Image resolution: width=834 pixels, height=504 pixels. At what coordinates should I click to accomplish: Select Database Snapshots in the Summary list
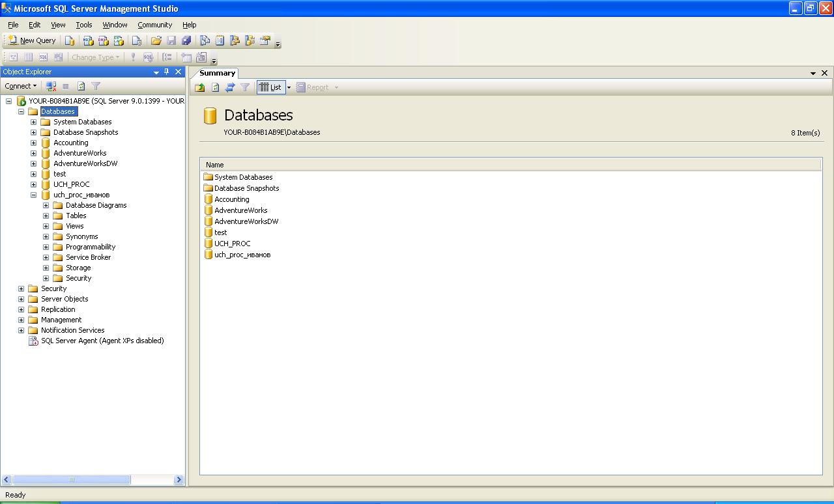(x=247, y=188)
